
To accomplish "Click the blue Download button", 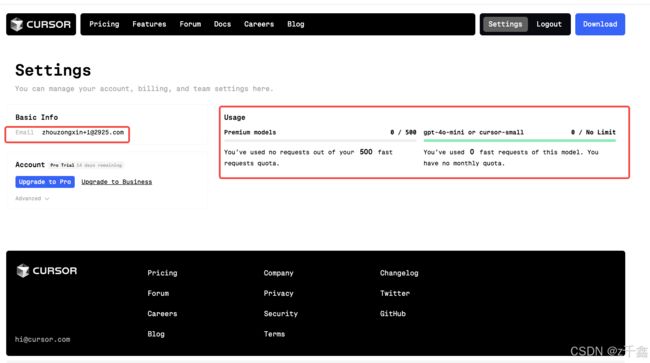I will click(600, 24).
